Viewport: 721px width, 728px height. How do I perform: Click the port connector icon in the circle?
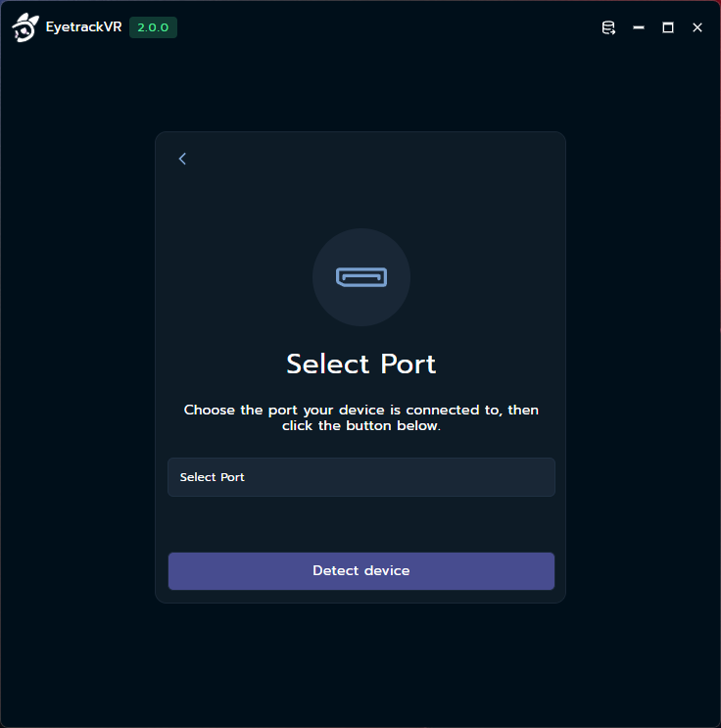coord(360,277)
